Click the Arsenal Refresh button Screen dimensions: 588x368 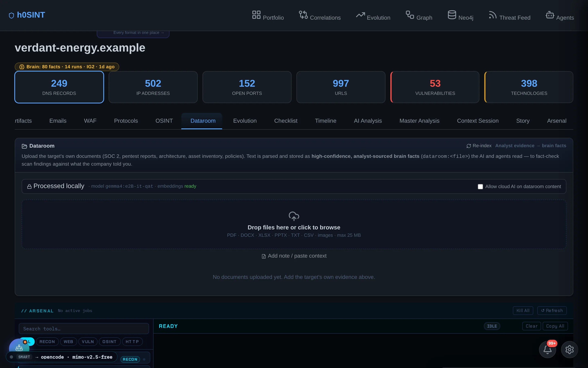click(552, 311)
